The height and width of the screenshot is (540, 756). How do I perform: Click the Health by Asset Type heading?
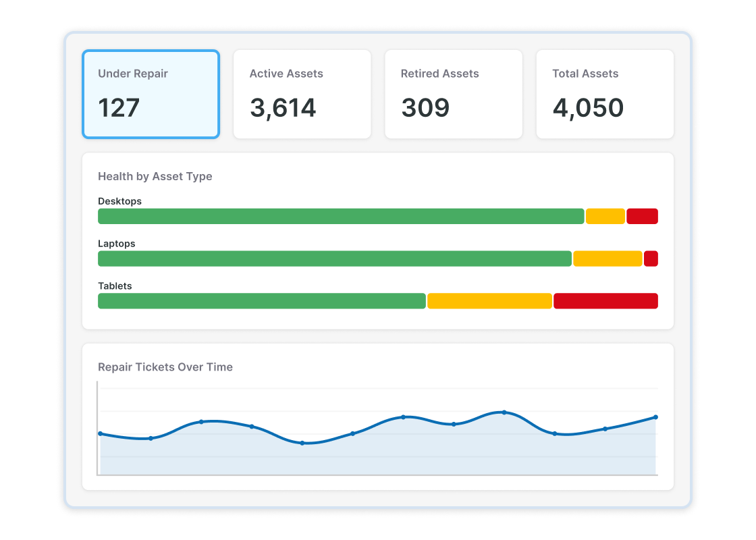click(155, 176)
